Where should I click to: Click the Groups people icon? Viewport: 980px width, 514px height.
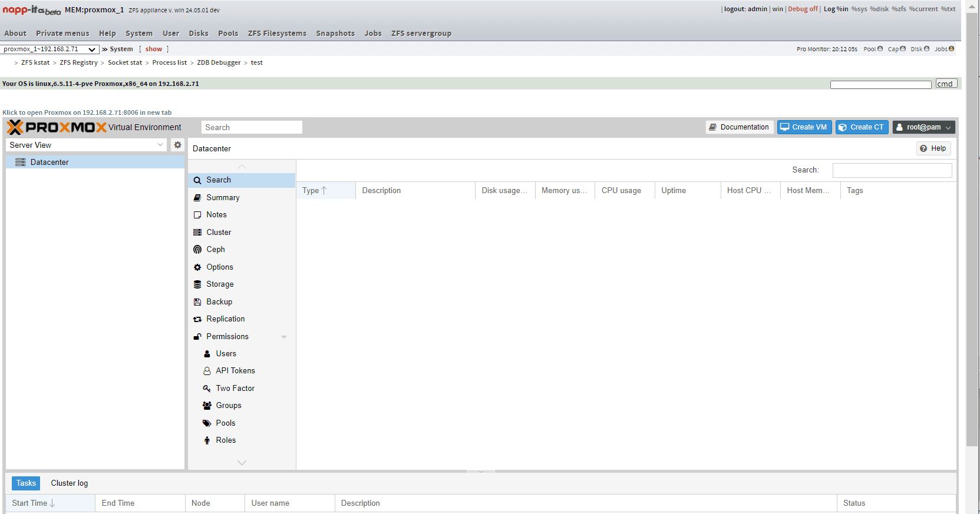207,406
